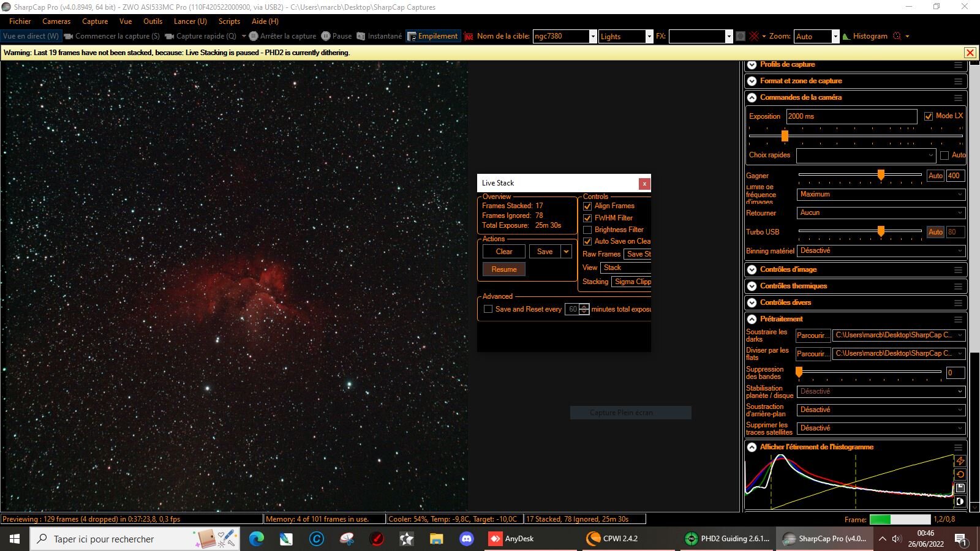The height and width of the screenshot is (551, 980).
Task: Close the yellow warning bar
Action: click(970, 53)
